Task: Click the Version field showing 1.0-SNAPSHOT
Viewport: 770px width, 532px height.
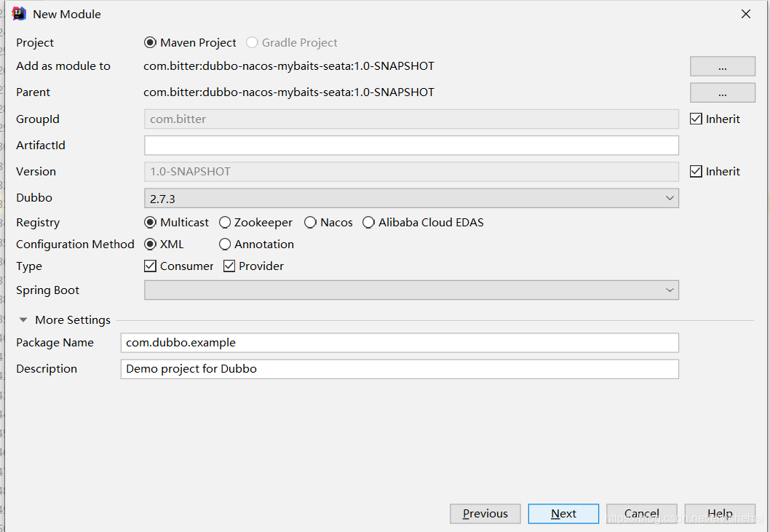Action: click(411, 172)
